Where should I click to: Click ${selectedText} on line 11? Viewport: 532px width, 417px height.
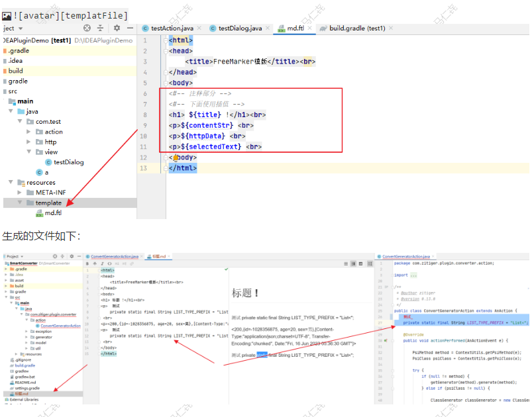pyautogui.click(x=211, y=147)
